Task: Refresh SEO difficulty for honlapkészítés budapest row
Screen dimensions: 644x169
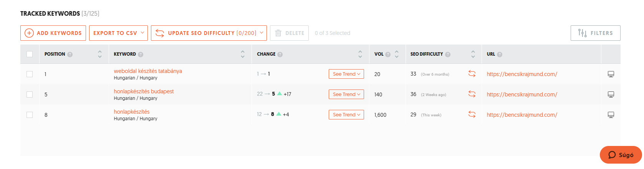Action: click(472, 94)
